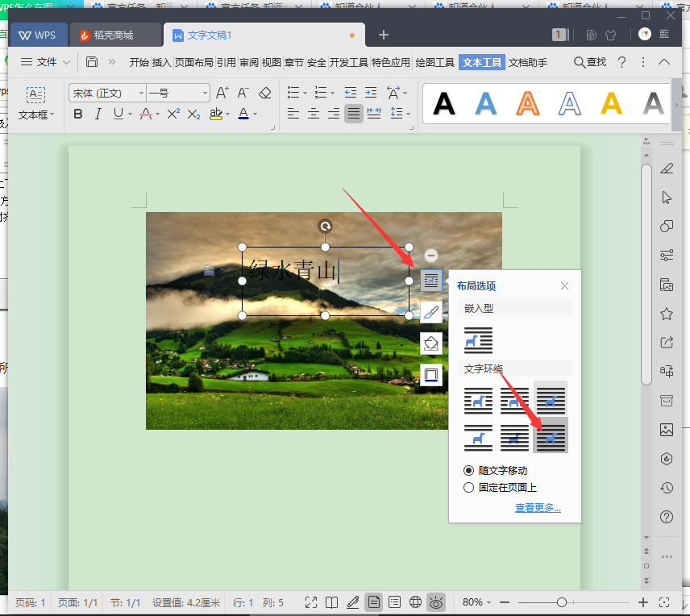Click the floating layout options button beside textbox
This screenshot has width=690, height=616.
tap(431, 281)
